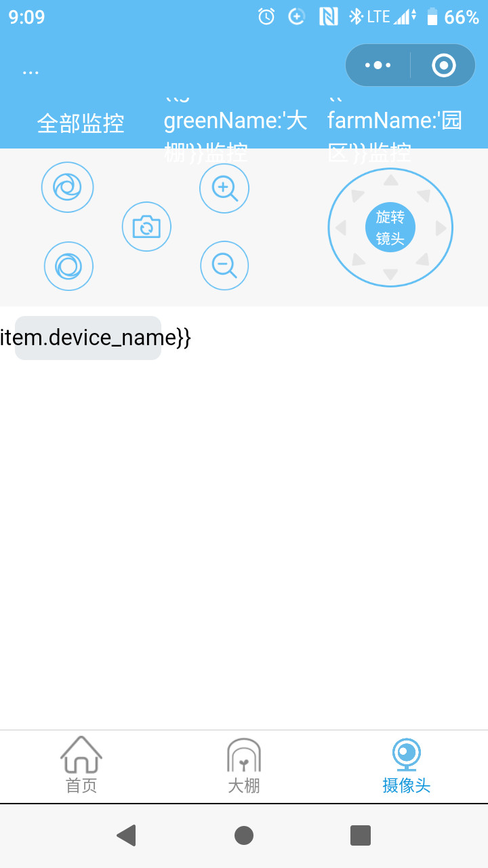Rotate camera up with top arrow
The width and height of the screenshot is (488, 868).
(390, 180)
